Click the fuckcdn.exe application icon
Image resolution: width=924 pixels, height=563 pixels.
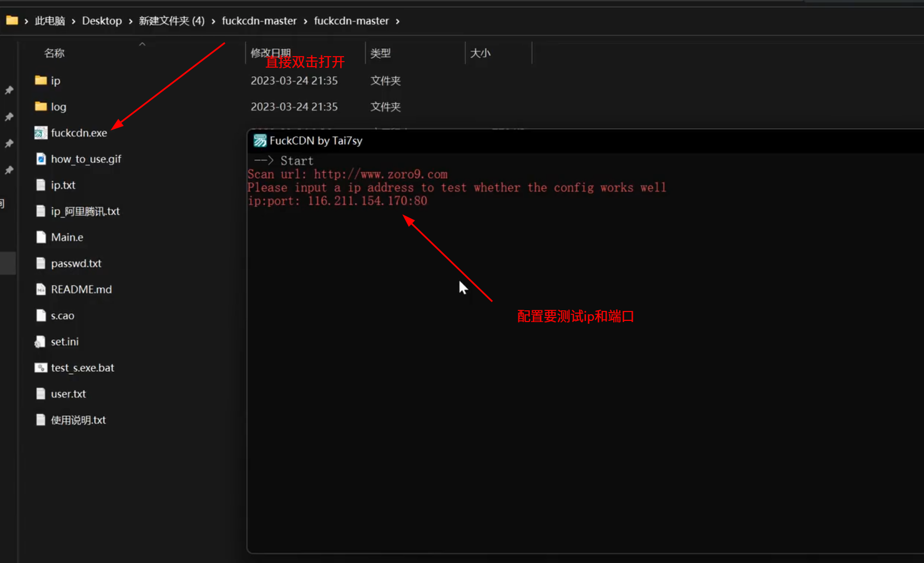[x=41, y=133]
